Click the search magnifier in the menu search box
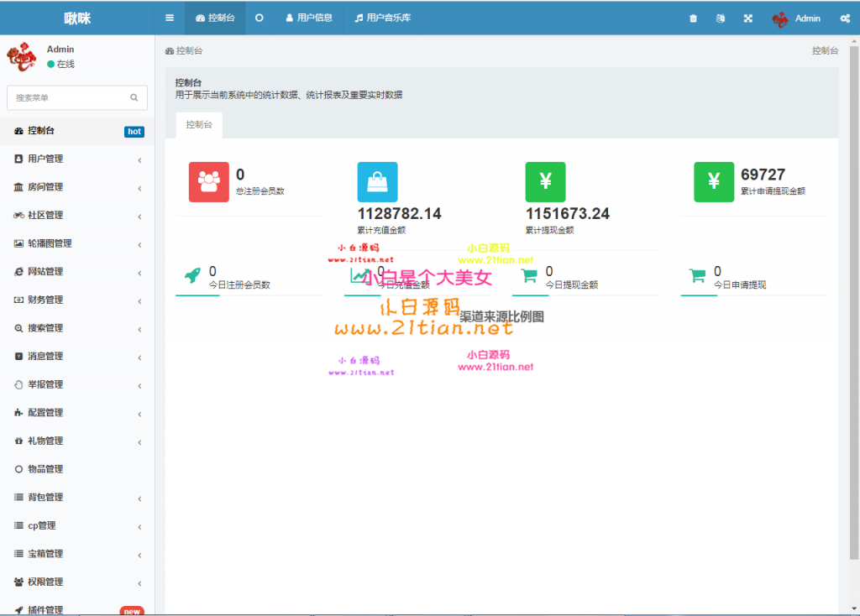The image size is (860, 616). 134,97
